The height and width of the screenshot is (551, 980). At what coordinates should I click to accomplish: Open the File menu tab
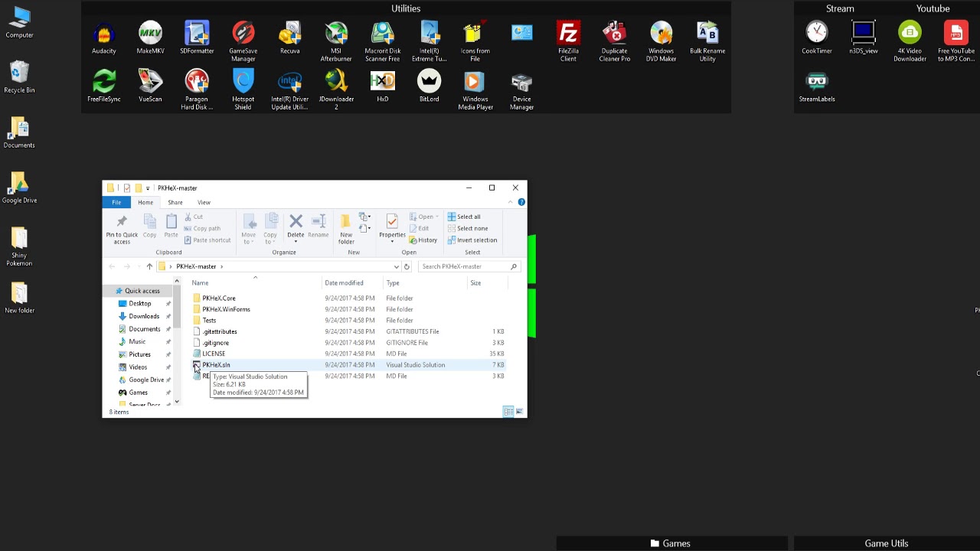click(116, 202)
